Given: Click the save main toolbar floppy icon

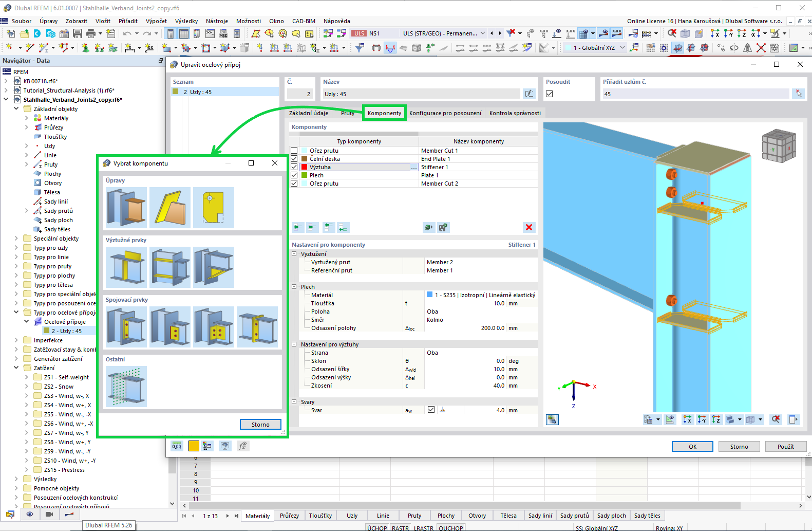Looking at the screenshot, I should (78, 33).
